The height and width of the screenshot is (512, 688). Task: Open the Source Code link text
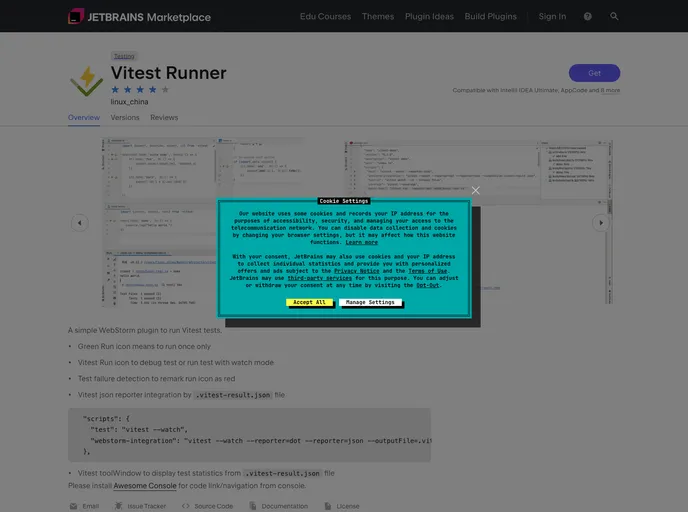[x=213, y=506]
